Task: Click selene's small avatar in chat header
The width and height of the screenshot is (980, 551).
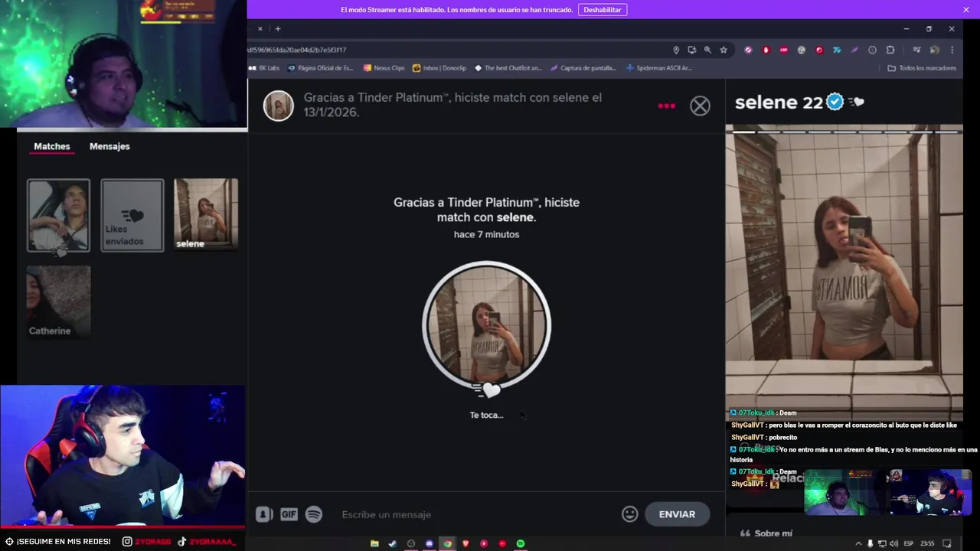Action: point(279,106)
